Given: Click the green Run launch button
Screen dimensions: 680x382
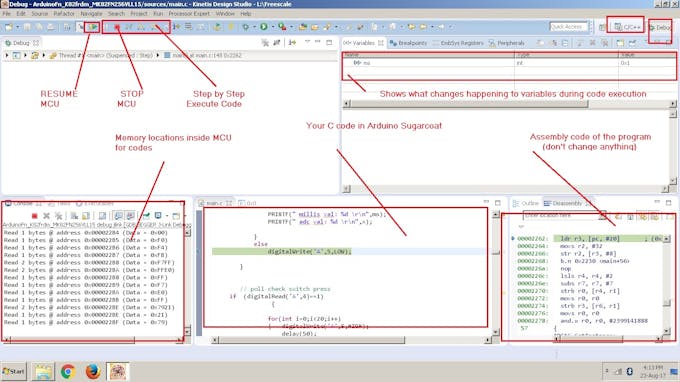Looking at the screenshot, I should click(263, 27).
